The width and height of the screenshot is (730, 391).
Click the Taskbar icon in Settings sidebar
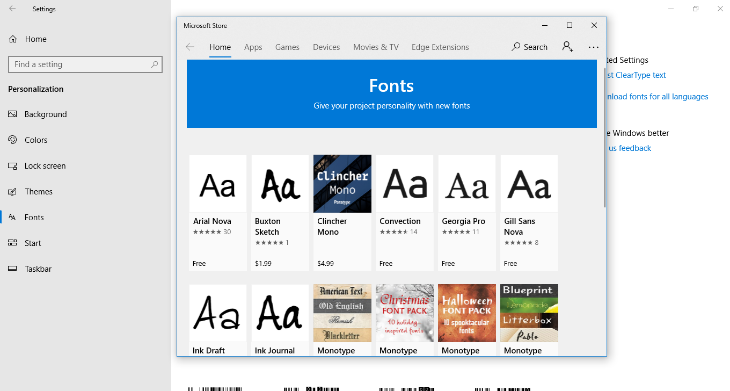tap(13, 269)
